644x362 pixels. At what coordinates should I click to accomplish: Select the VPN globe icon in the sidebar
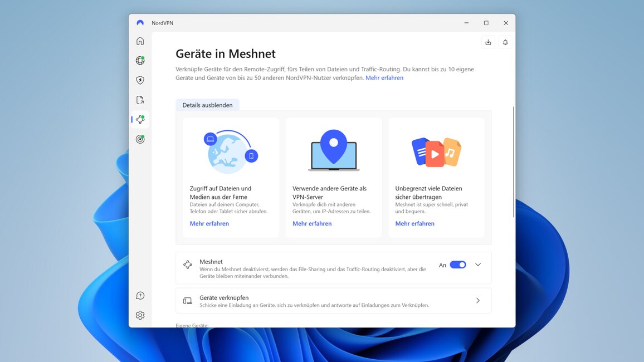(x=140, y=60)
